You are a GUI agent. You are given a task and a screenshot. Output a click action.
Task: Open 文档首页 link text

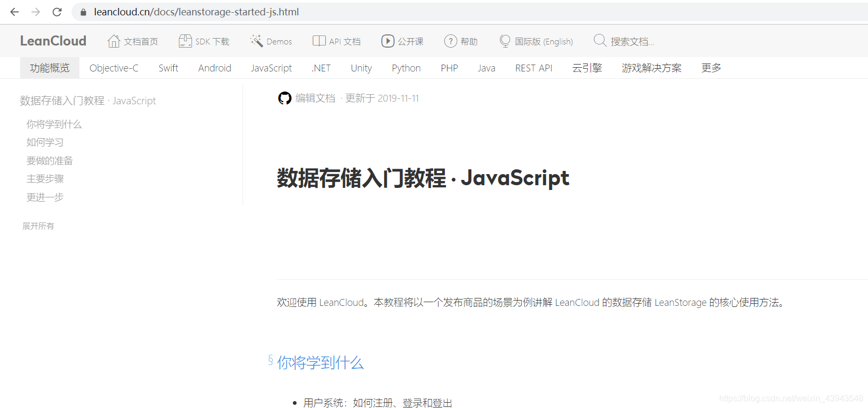click(x=141, y=42)
